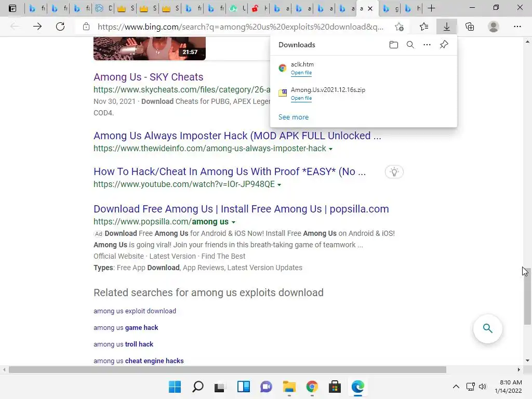The width and height of the screenshot is (532, 399).
Task: Open taskbar Search
Action: point(198,387)
